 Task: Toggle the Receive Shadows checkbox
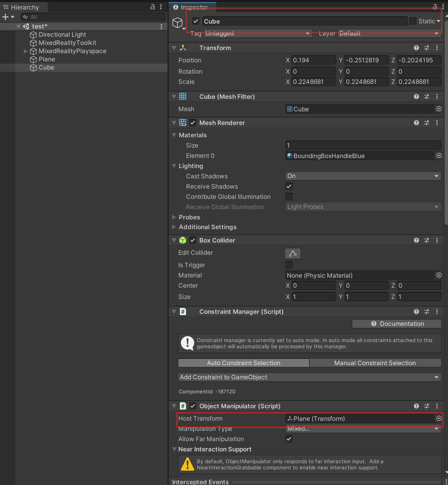[x=289, y=186]
